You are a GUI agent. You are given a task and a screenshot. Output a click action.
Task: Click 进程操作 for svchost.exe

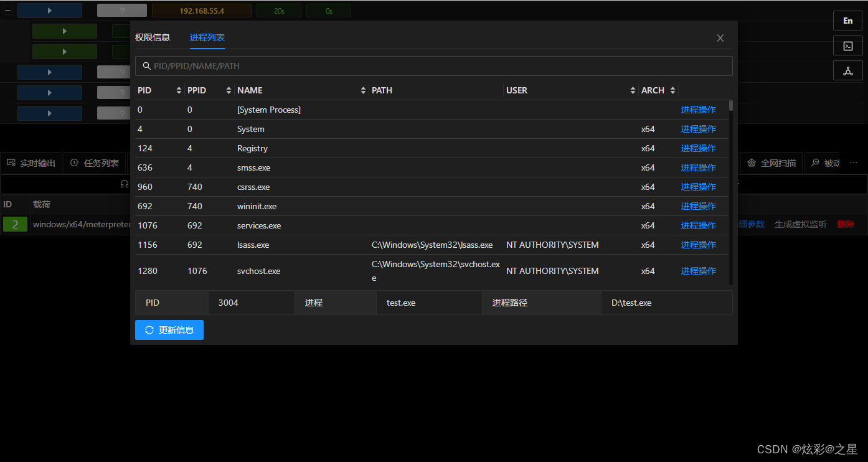click(698, 271)
